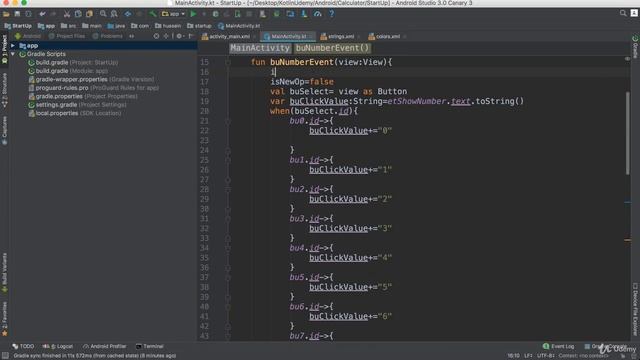Viewport: 640px width, 360px height.
Task: Show more project view tabs arrows
Action: tap(131, 36)
